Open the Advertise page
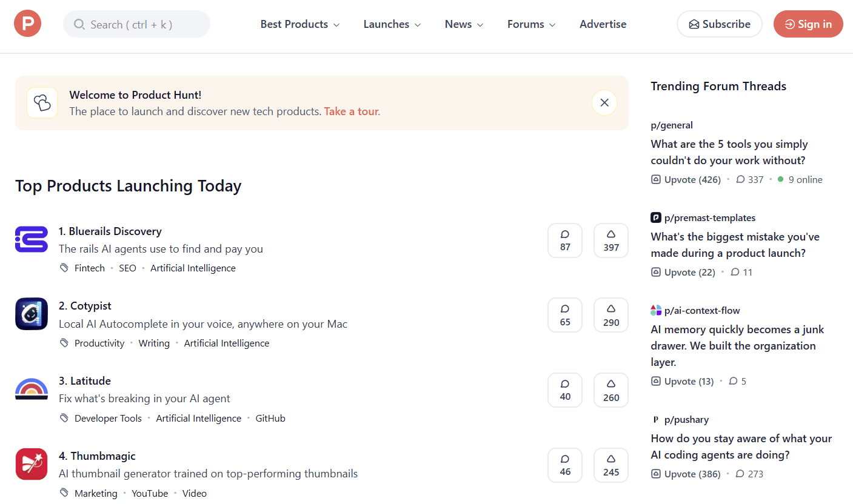853x504 pixels. point(603,24)
